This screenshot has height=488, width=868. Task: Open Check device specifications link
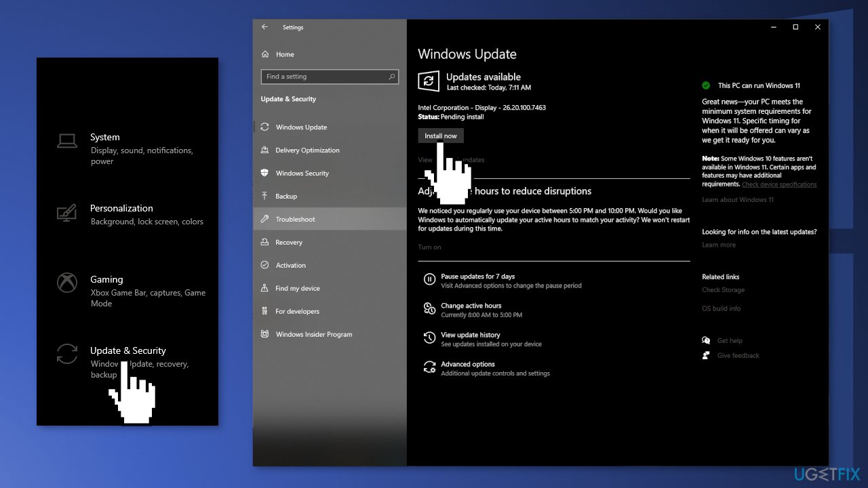coord(779,184)
